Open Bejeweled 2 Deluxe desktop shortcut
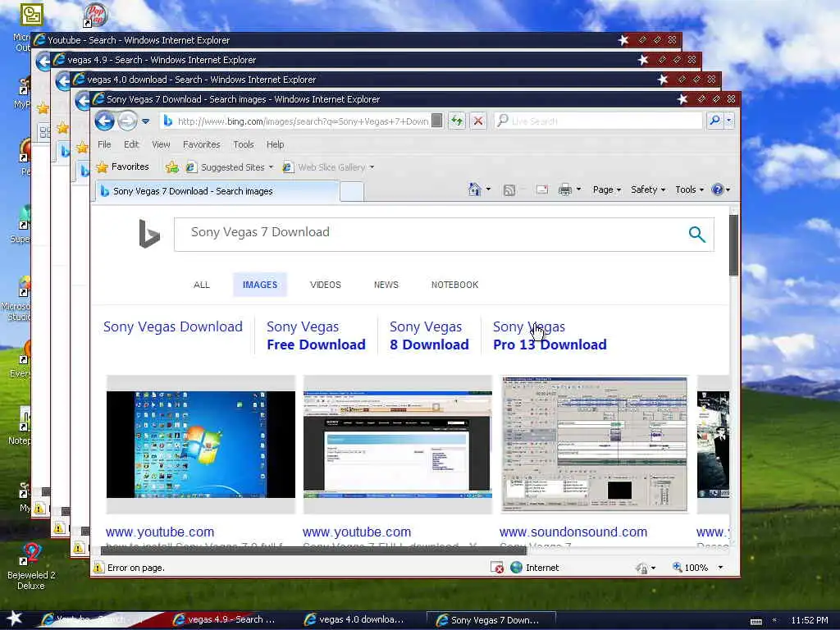The image size is (840, 630). tap(30, 566)
